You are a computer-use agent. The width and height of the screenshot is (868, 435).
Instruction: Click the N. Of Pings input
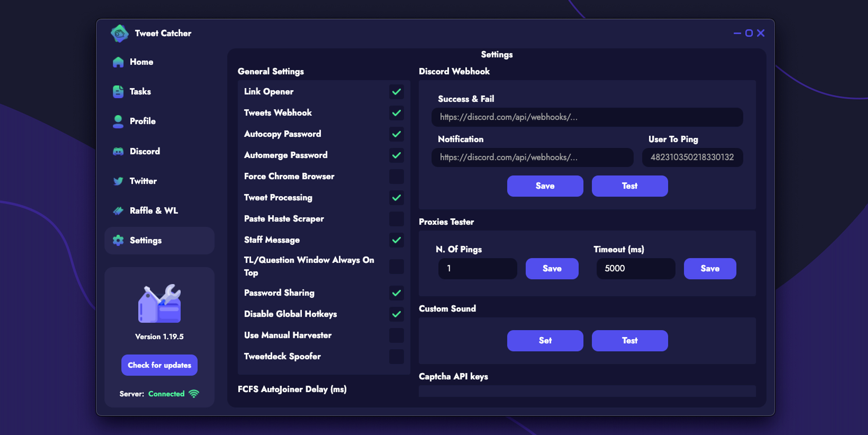(477, 269)
